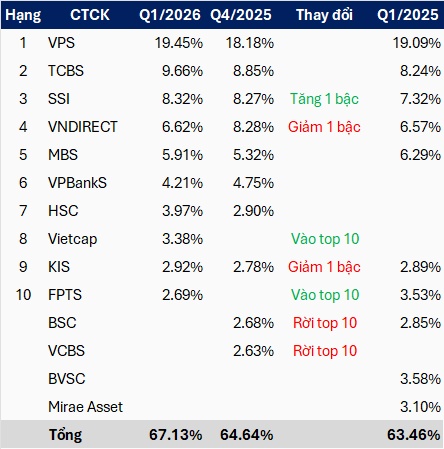Click the SSI Tăng 1 bậc cell
This screenshot has height=449, width=444.
[x=324, y=99]
